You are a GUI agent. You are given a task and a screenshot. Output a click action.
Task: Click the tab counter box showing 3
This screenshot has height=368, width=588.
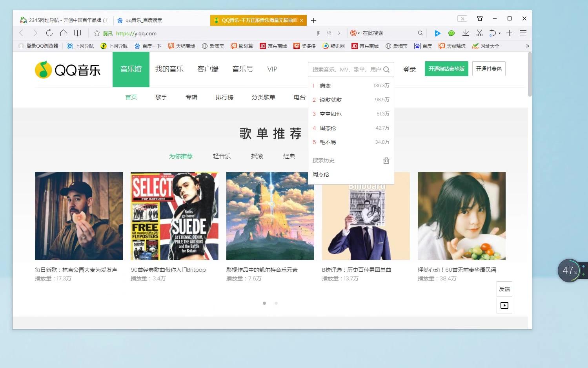(462, 18)
